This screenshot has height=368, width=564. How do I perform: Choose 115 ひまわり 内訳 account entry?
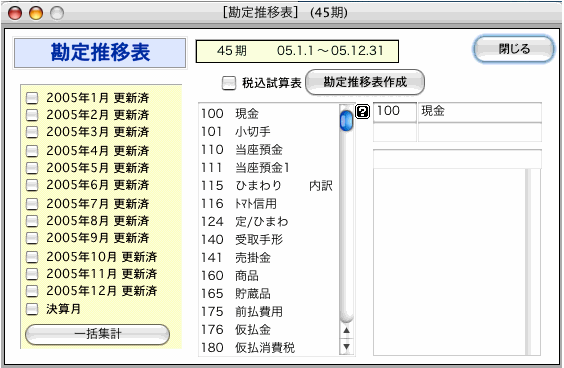click(x=268, y=185)
